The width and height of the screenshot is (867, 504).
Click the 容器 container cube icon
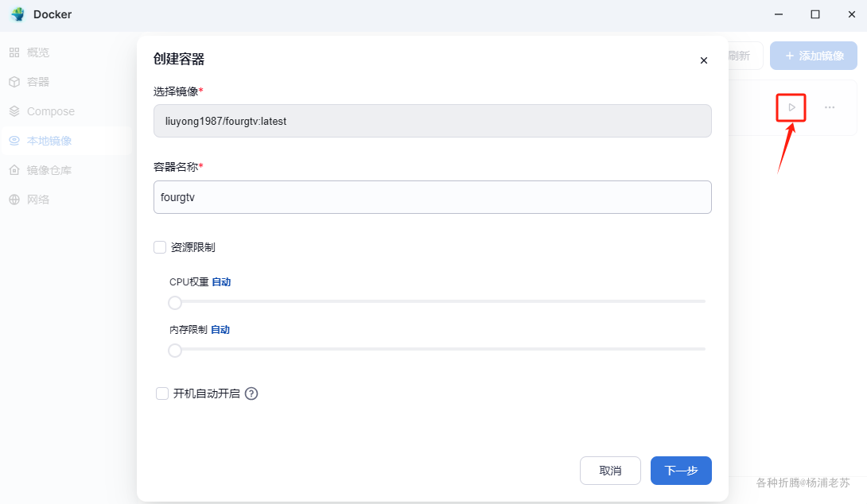14,82
